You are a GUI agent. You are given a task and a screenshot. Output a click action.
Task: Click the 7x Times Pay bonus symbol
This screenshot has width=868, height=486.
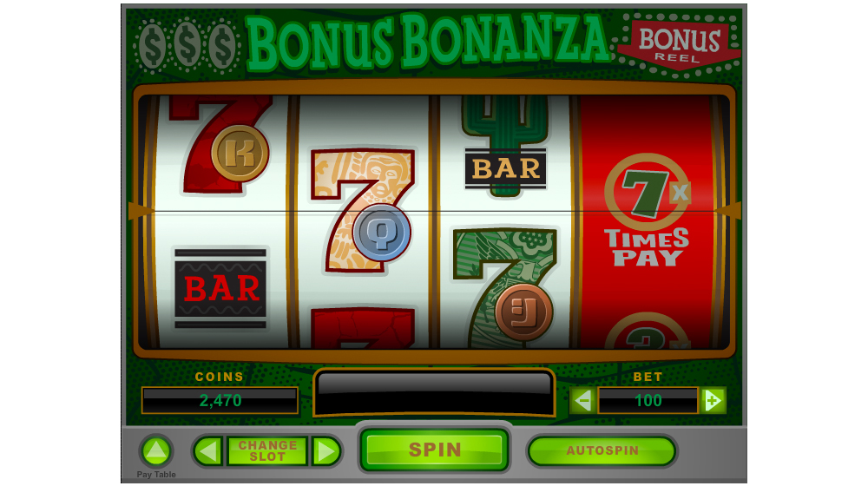point(648,210)
